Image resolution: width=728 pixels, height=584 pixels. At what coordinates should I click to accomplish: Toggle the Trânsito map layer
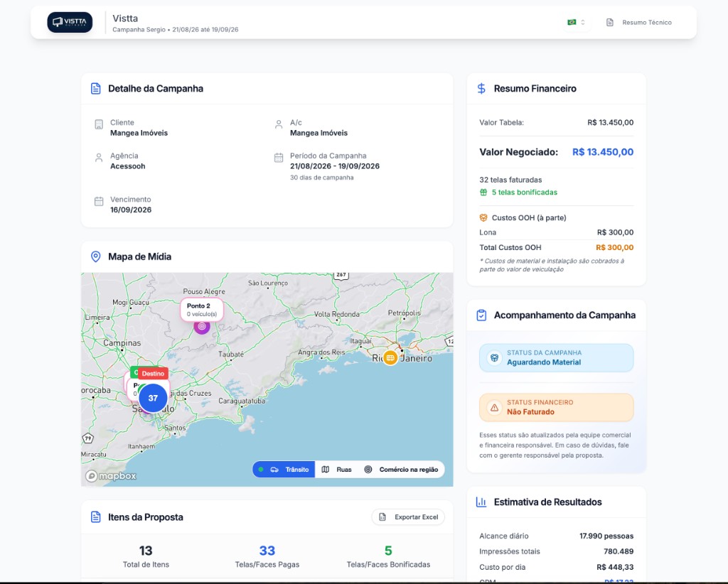(284, 470)
